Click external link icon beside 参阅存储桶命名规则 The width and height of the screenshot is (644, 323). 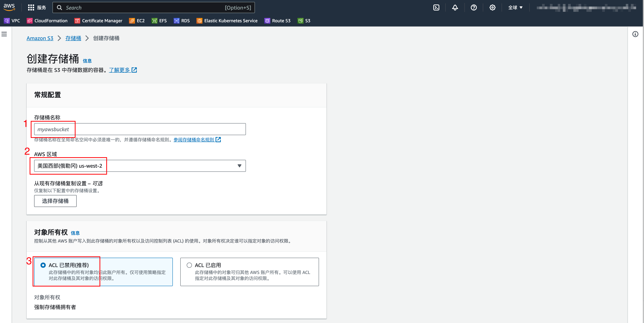[x=218, y=140]
